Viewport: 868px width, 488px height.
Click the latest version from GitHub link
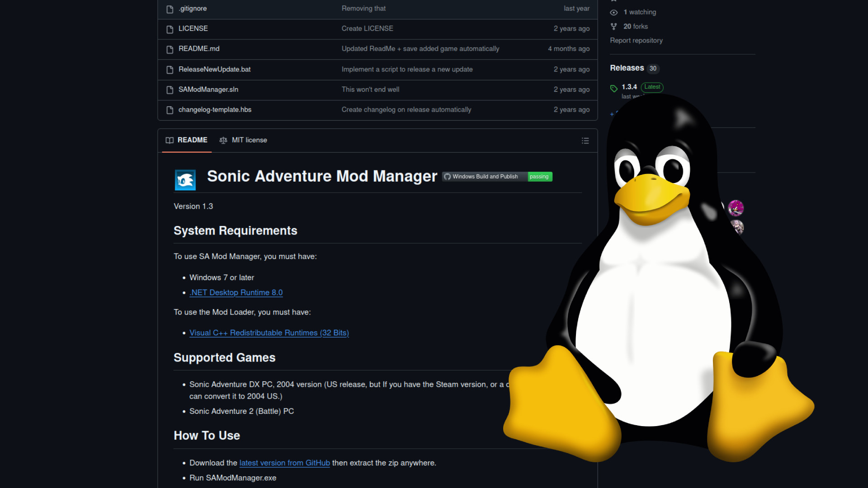coord(284,463)
